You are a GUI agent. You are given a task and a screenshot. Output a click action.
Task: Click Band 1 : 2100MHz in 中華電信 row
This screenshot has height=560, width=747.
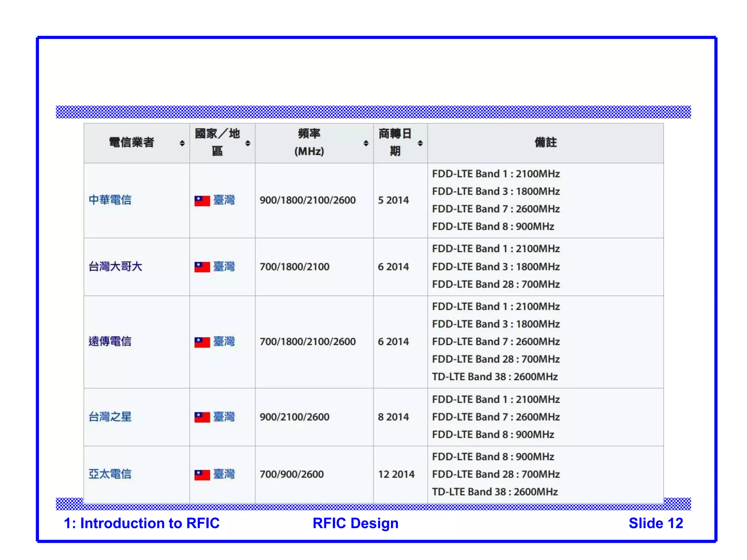click(x=496, y=174)
